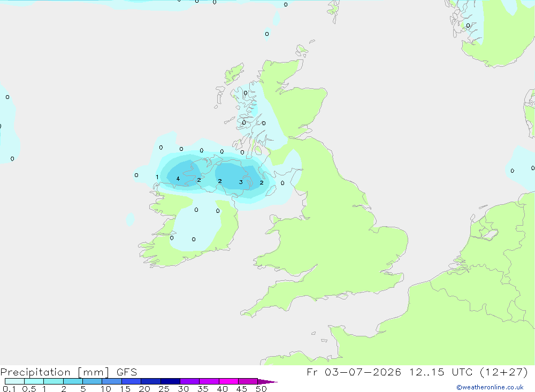535x392 pixels.
Task: Click the legend label '10'
Action: 106,389
